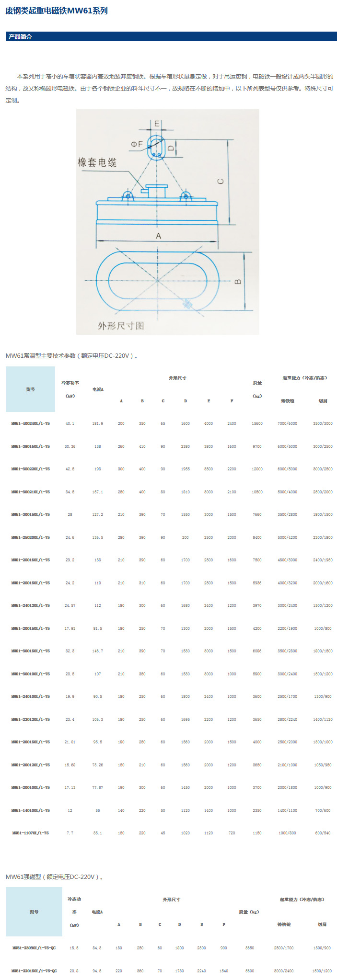
Task: Select the MW61-240120L/1-75 table row
Action: (x=31, y=605)
